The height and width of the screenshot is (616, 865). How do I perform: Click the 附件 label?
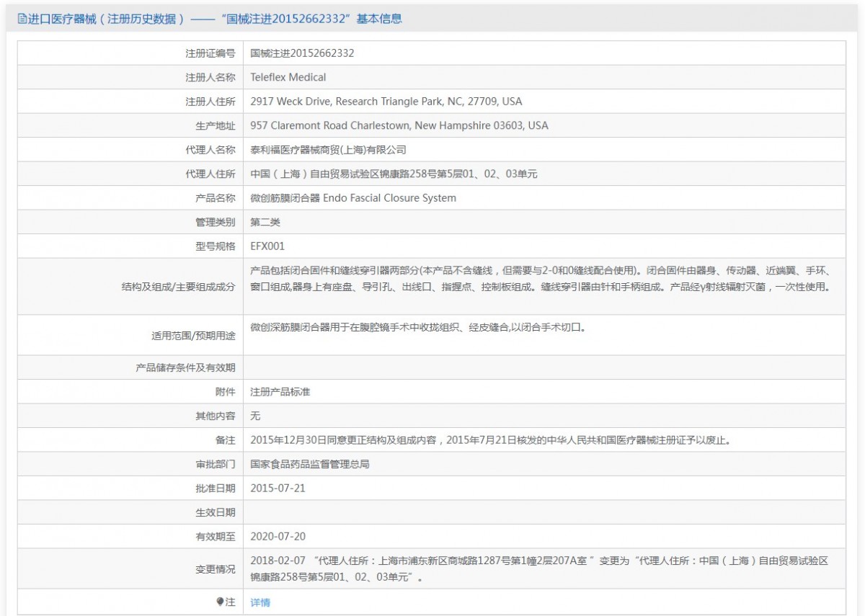click(x=226, y=392)
